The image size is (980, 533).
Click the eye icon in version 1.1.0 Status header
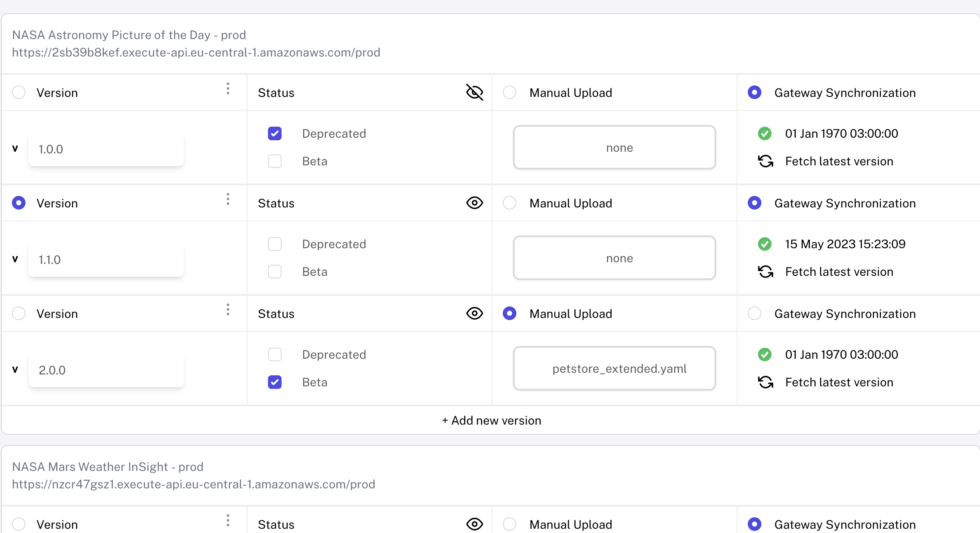[474, 203]
